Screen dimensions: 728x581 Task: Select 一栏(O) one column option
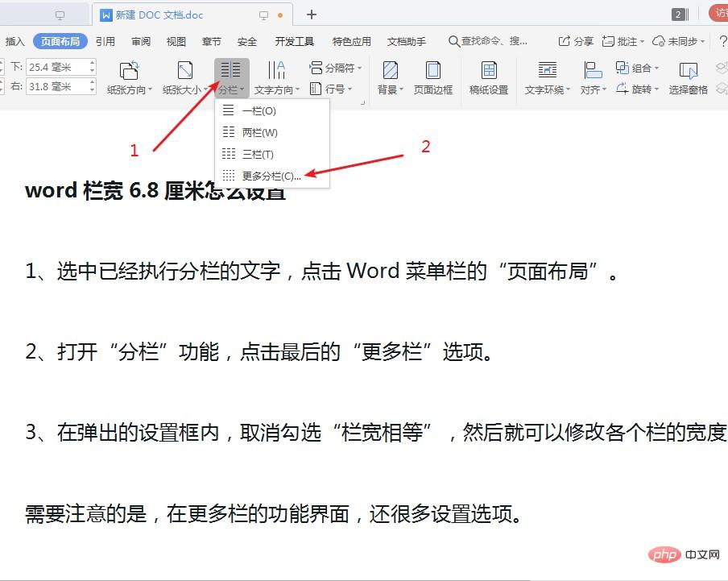(x=272, y=110)
